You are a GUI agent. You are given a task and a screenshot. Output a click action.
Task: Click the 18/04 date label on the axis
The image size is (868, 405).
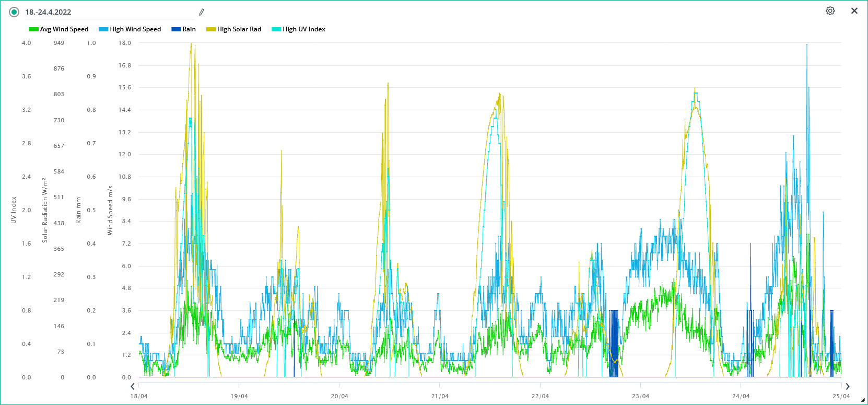pos(139,396)
